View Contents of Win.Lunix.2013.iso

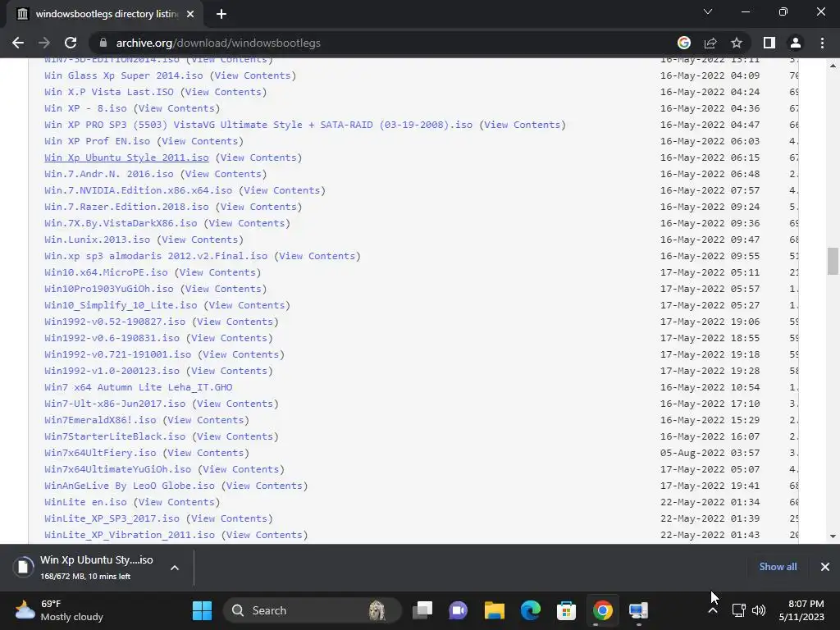(199, 240)
